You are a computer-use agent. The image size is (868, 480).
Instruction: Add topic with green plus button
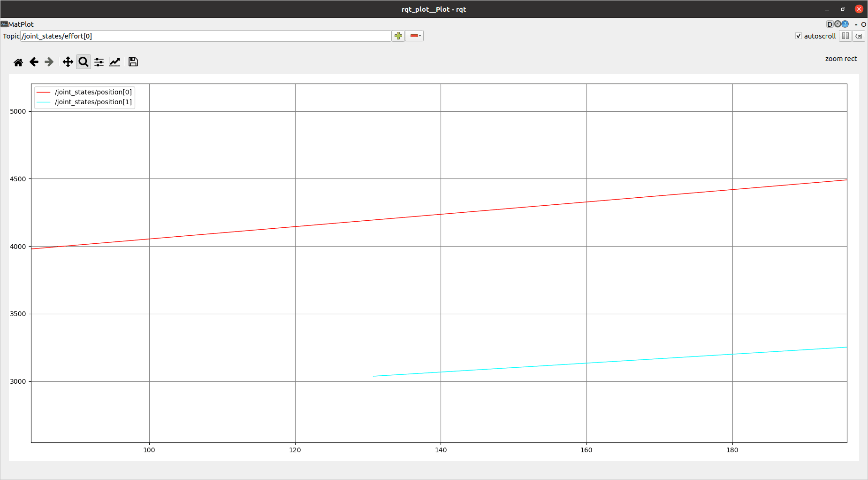click(x=398, y=36)
